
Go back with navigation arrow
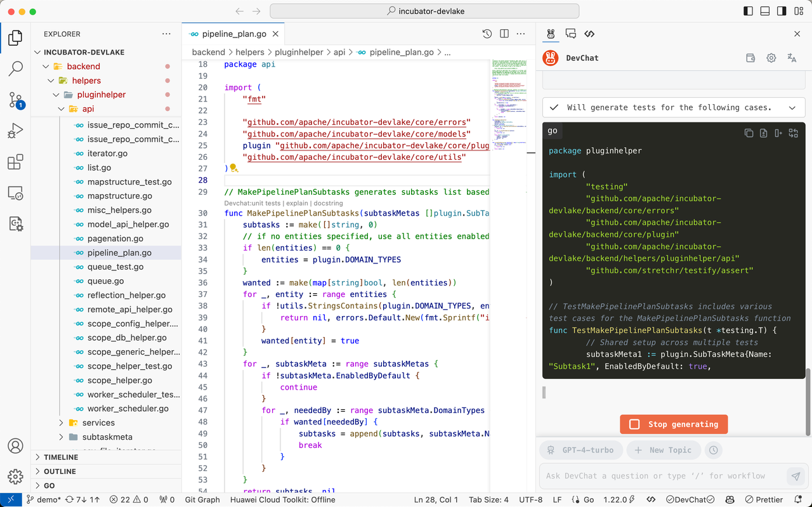pyautogui.click(x=239, y=11)
